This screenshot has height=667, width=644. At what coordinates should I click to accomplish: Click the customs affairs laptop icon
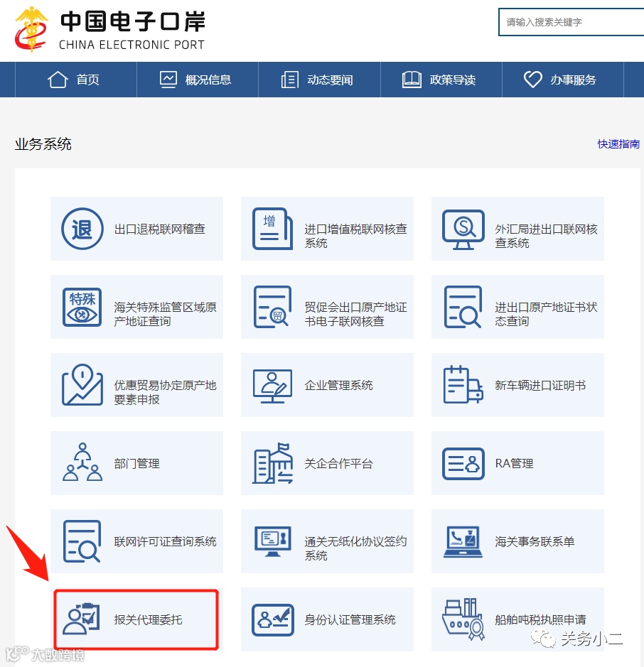click(463, 541)
